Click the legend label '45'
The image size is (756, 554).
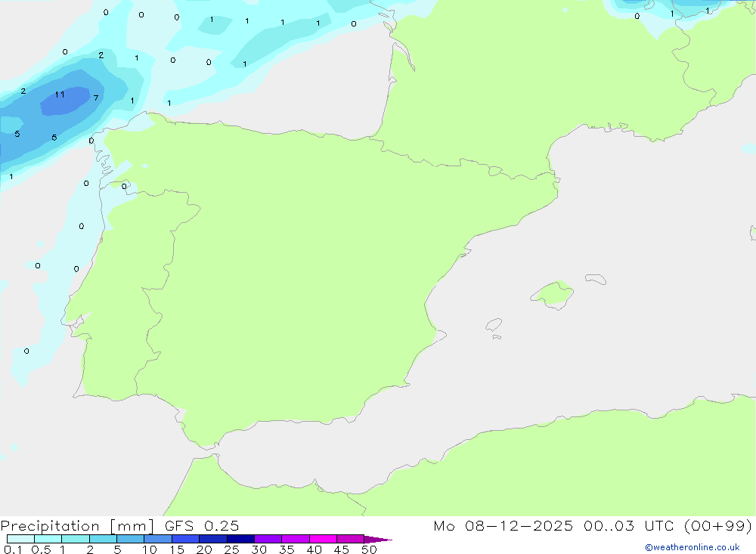(x=342, y=549)
